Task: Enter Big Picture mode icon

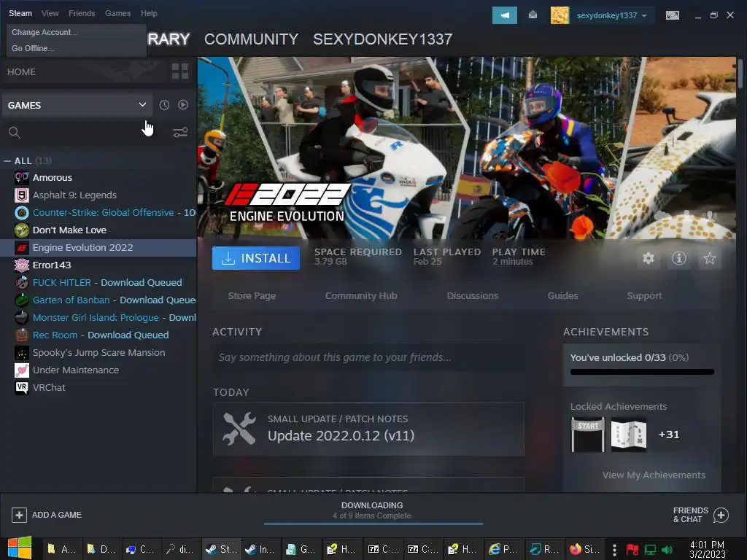Action: [x=672, y=16]
